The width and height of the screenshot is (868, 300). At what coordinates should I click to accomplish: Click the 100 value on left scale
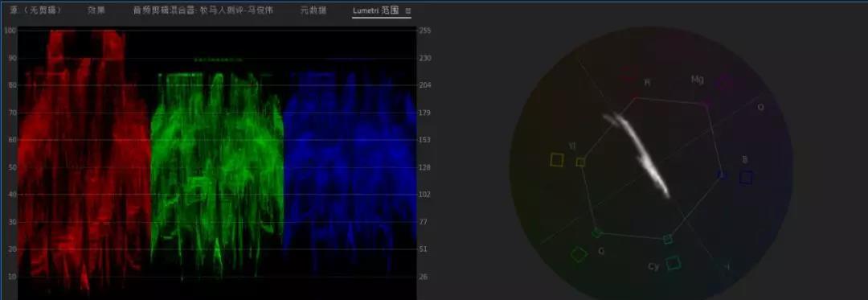point(10,31)
